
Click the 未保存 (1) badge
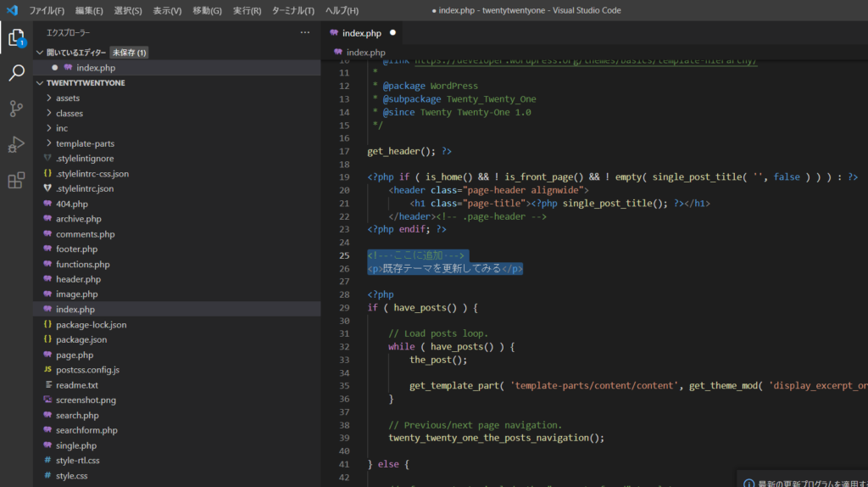pos(129,53)
